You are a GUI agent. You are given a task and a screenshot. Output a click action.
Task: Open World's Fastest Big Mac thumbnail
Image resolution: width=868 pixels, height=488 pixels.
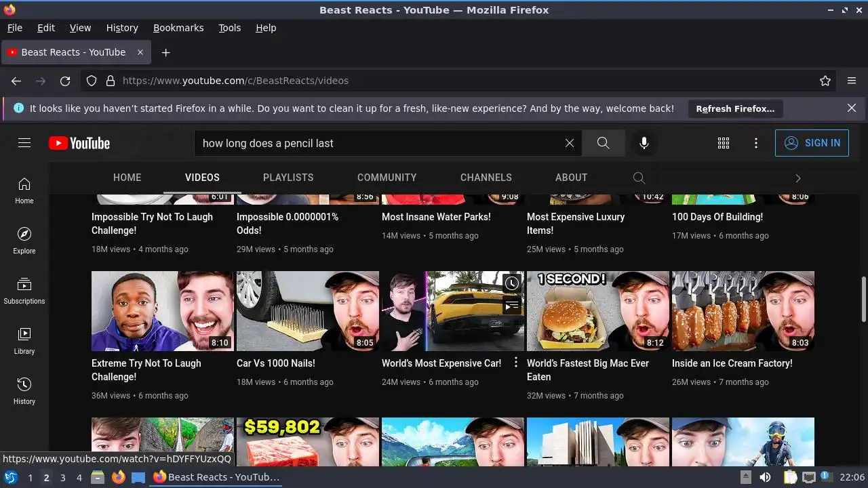(598, 311)
